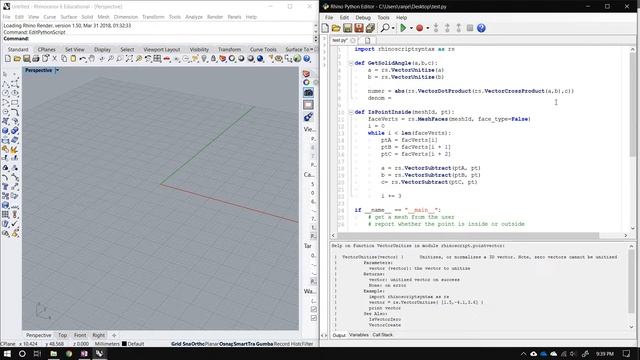Click Millimeters units in status bar

107,344
